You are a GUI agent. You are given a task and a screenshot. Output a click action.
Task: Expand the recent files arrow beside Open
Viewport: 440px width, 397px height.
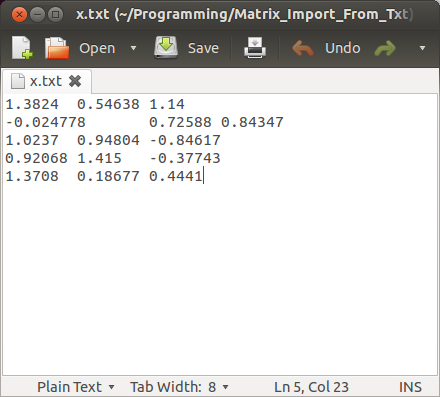(x=133, y=48)
